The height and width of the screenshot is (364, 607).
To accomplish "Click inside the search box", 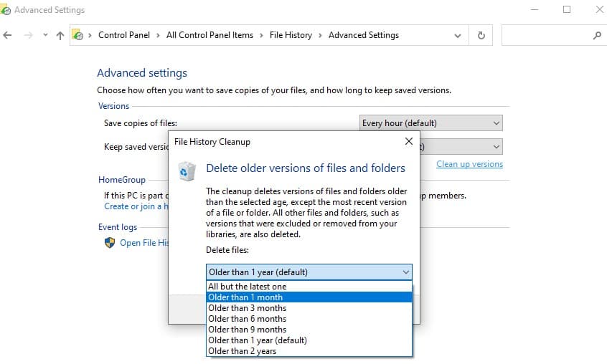I will pyautogui.click(x=545, y=35).
